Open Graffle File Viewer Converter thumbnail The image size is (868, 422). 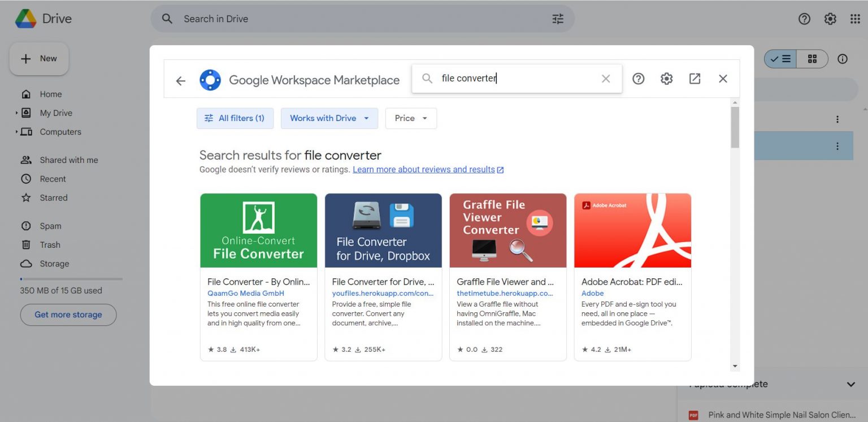(x=508, y=231)
